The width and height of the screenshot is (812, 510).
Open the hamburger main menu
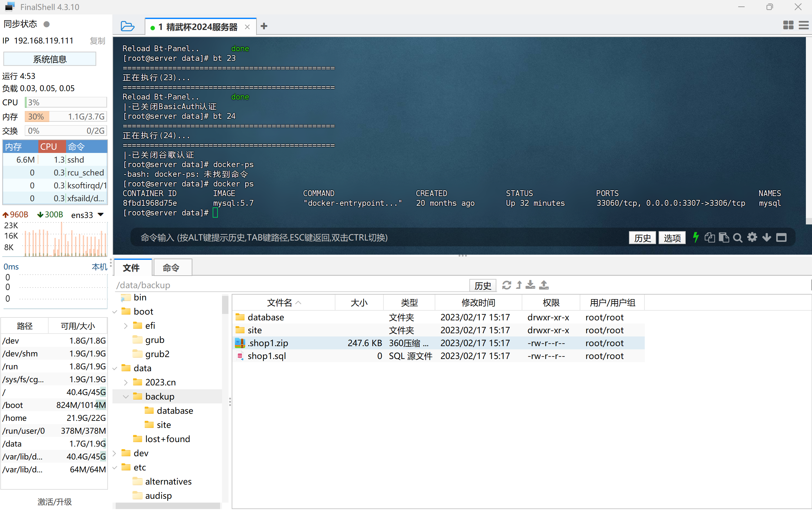pos(804,25)
